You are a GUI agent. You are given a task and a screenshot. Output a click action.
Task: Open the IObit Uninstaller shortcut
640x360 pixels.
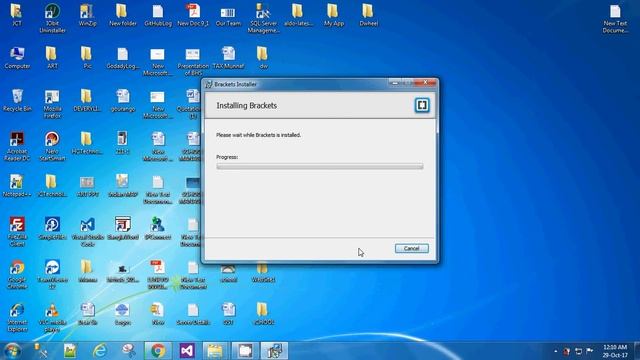click(x=52, y=18)
